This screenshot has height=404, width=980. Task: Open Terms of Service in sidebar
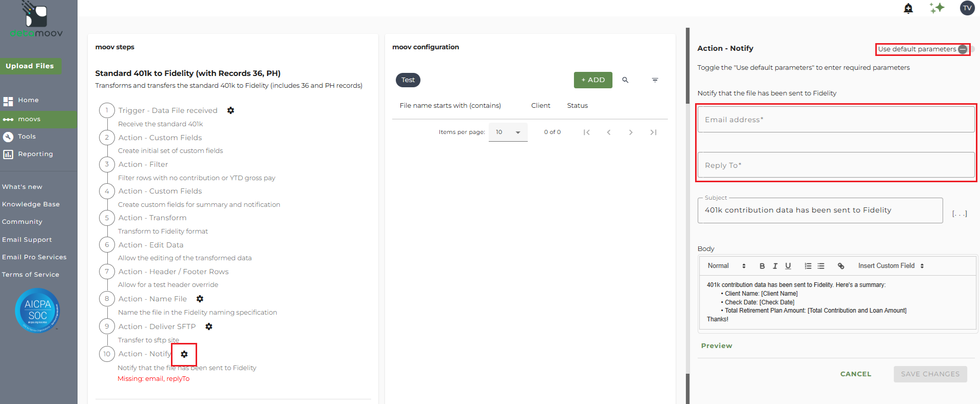coord(30,275)
